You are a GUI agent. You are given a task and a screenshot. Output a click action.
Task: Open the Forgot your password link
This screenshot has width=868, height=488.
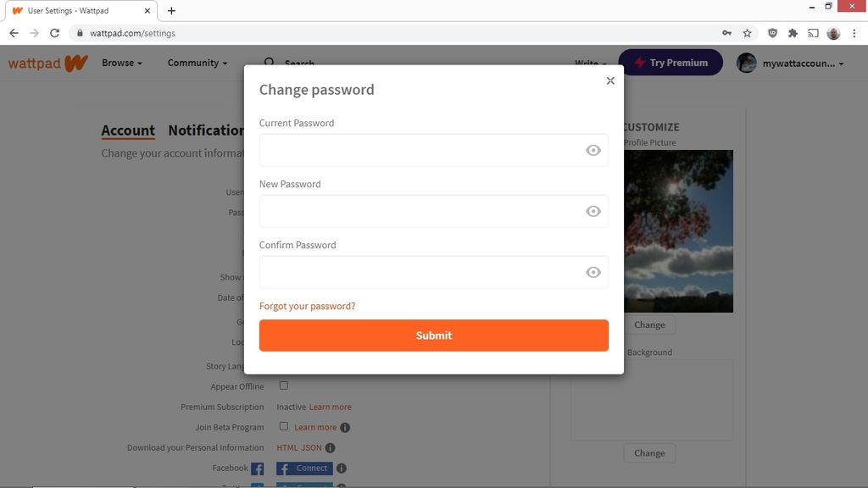pyautogui.click(x=307, y=306)
